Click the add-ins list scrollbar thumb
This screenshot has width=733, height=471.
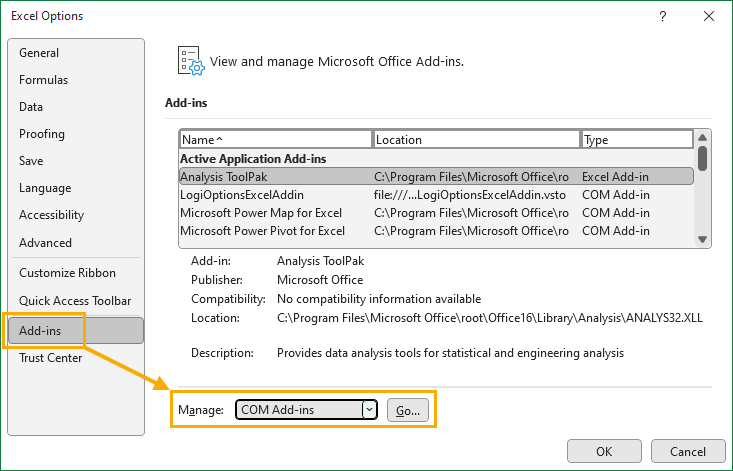point(702,158)
